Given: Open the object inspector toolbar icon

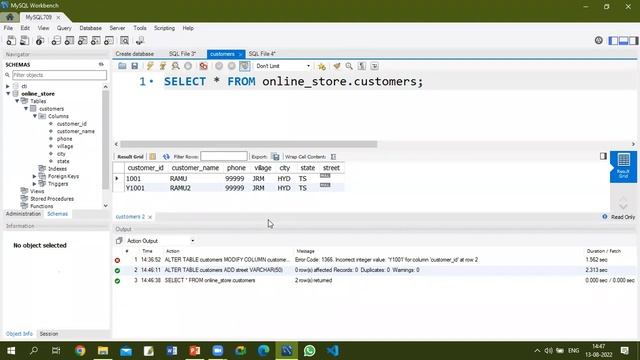Looking at the screenshot, I should pos(40,40).
